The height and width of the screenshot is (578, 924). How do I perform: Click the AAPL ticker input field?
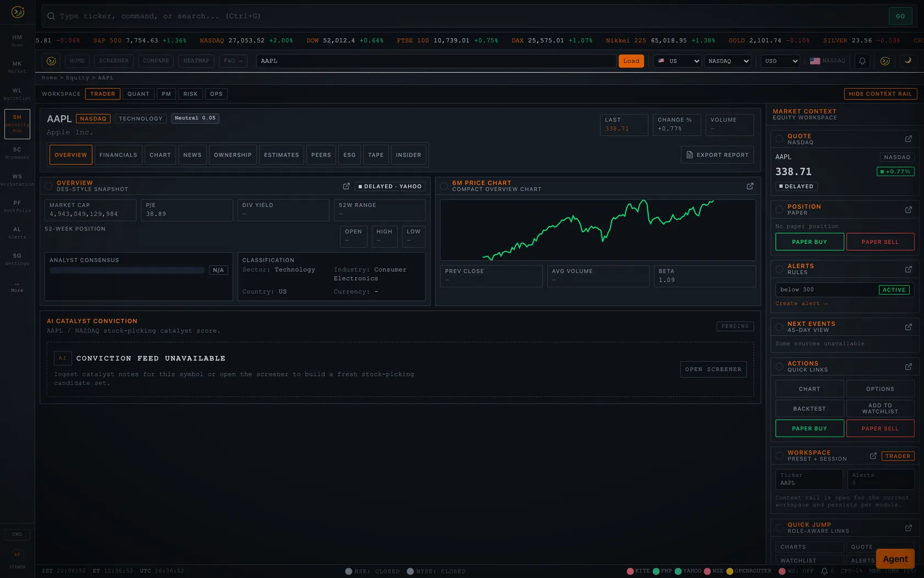[436, 61]
